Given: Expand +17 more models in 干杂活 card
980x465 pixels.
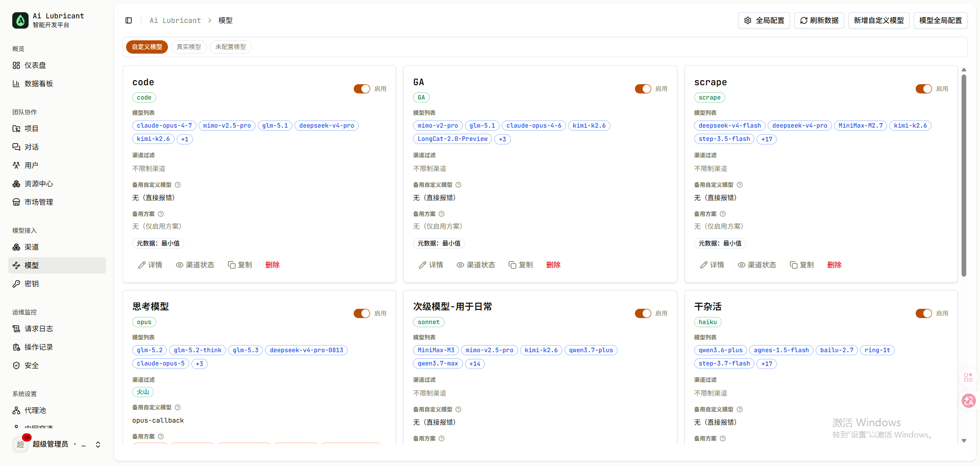Looking at the screenshot, I should point(767,363).
